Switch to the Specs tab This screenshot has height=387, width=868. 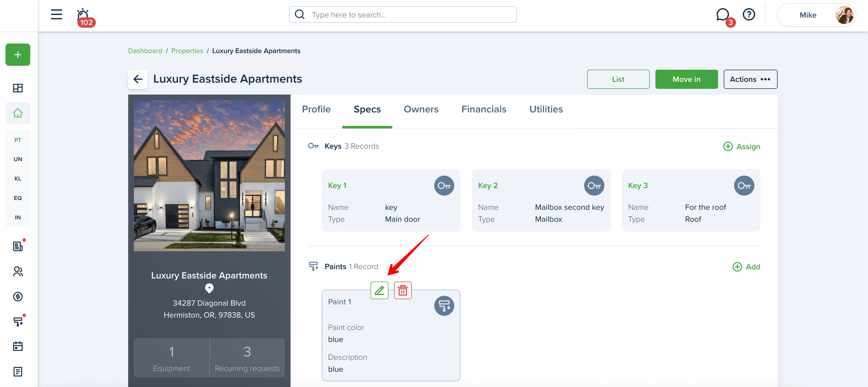[x=367, y=109]
